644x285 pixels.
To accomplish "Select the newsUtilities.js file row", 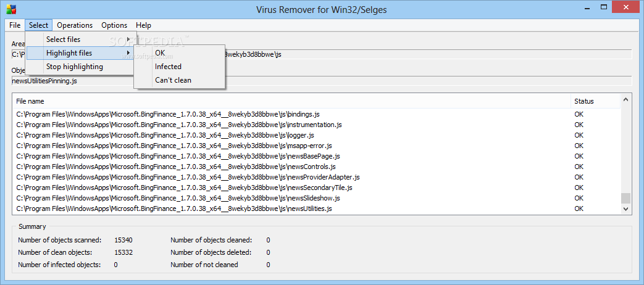I will coord(316,209).
